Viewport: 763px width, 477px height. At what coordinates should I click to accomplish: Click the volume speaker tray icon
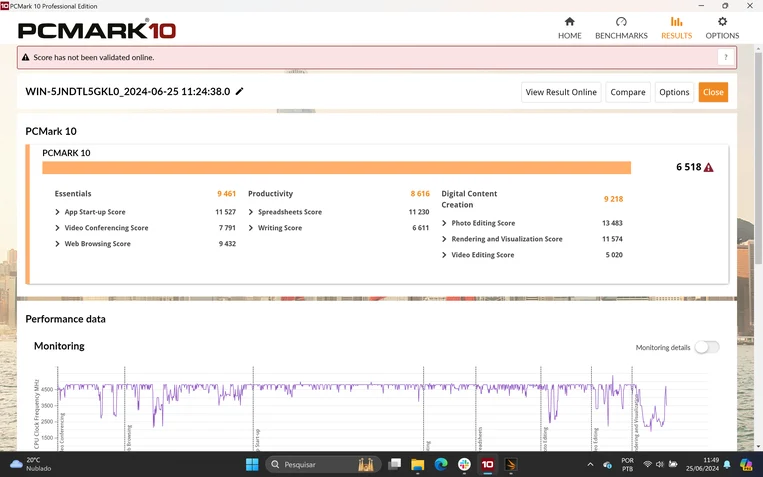660,464
